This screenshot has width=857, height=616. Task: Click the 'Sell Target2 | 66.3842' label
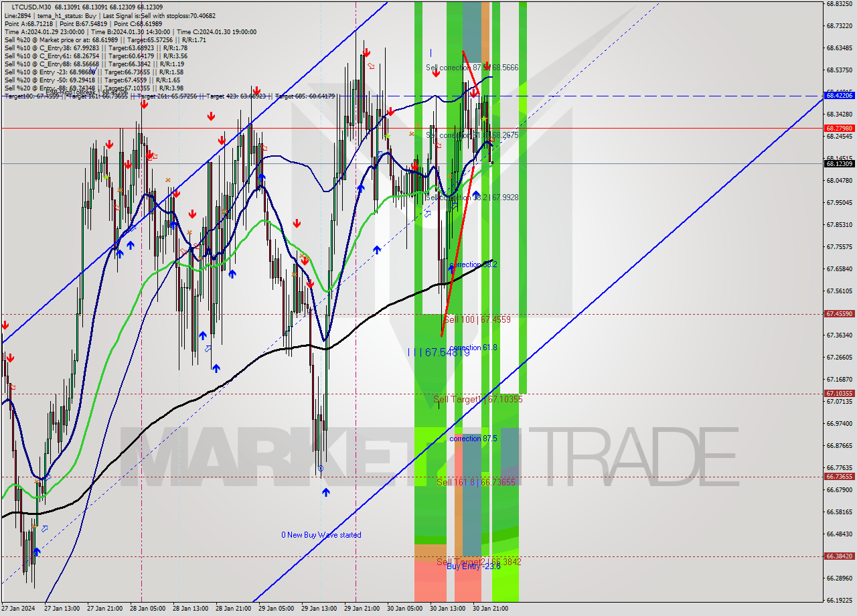479,562
